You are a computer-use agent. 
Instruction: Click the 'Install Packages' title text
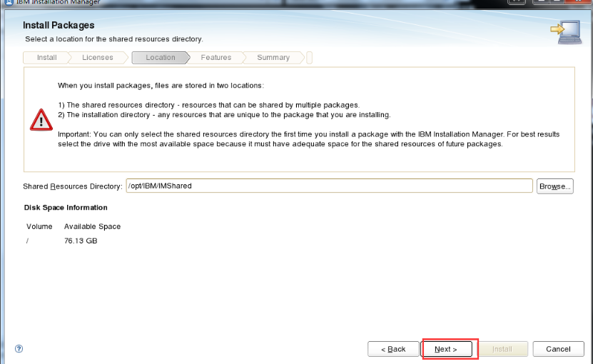pyautogui.click(x=59, y=25)
